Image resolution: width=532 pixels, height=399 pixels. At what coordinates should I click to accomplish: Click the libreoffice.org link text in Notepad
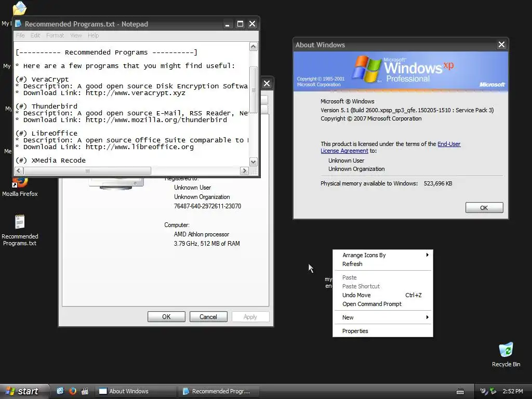pos(139,147)
